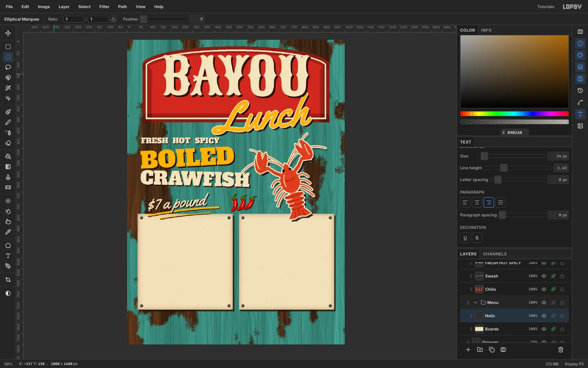This screenshot has height=368, width=588.
Task: Select the Spray/Airbrush tool
Action: [8, 132]
